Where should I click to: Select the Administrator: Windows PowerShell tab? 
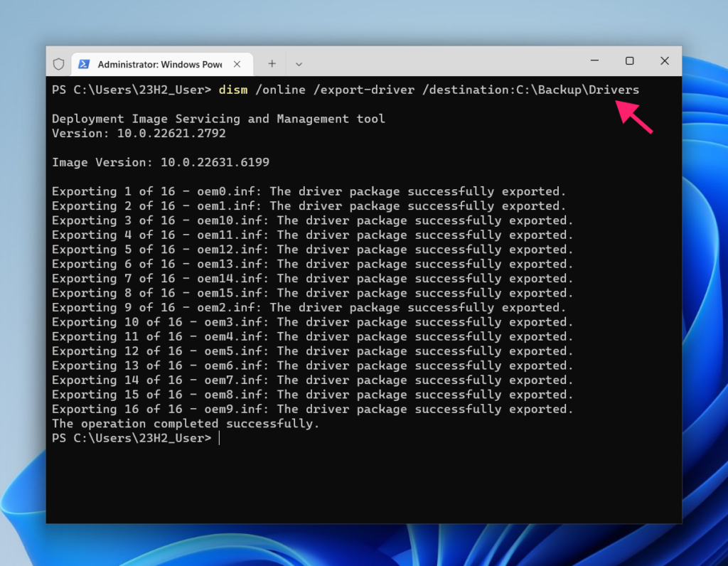click(162, 64)
